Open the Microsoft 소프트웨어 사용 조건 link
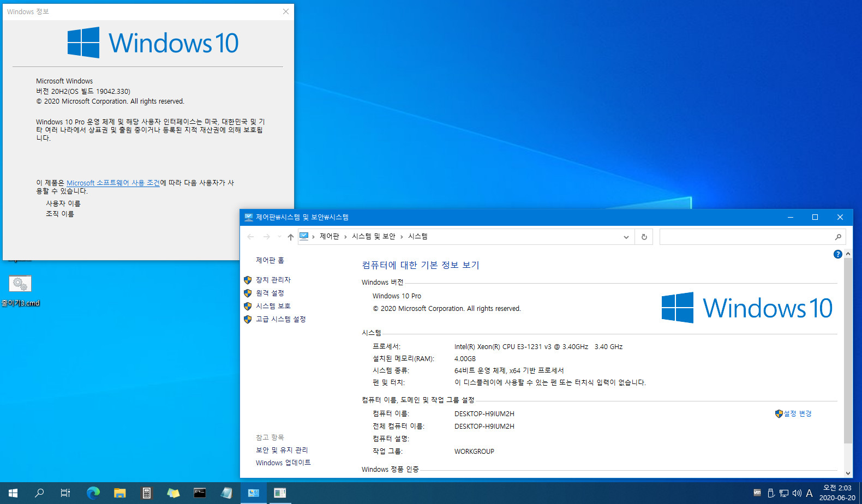Screen dimensions: 862x504 [x=113, y=183]
